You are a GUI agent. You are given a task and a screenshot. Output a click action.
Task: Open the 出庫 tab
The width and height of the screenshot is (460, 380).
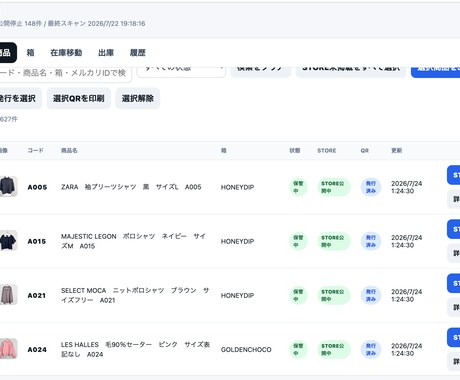tap(106, 53)
